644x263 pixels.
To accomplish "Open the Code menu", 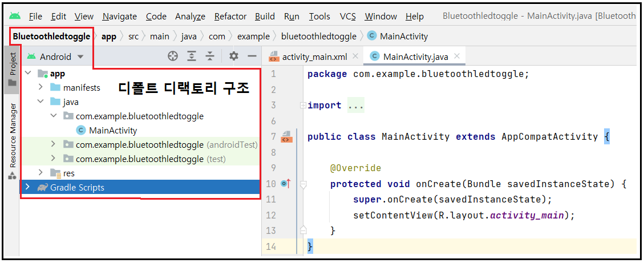I will tap(156, 17).
